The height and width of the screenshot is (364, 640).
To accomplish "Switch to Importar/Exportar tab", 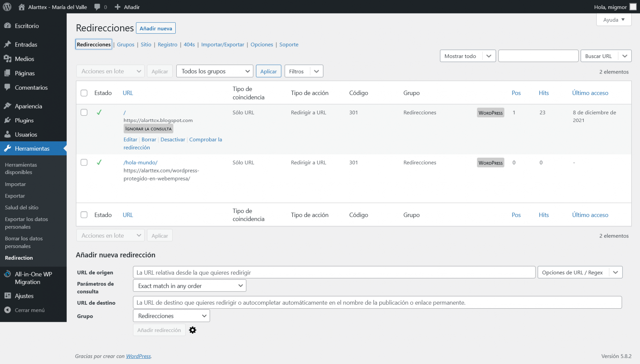I will [223, 44].
